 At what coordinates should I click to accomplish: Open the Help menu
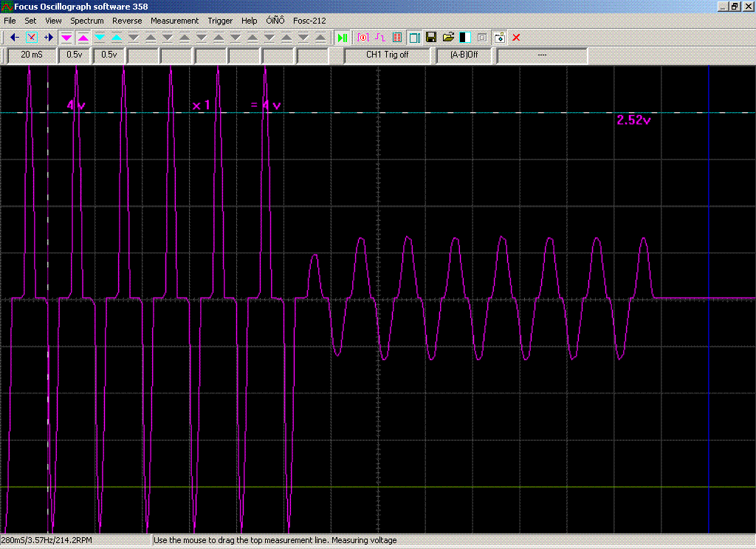(x=250, y=21)
